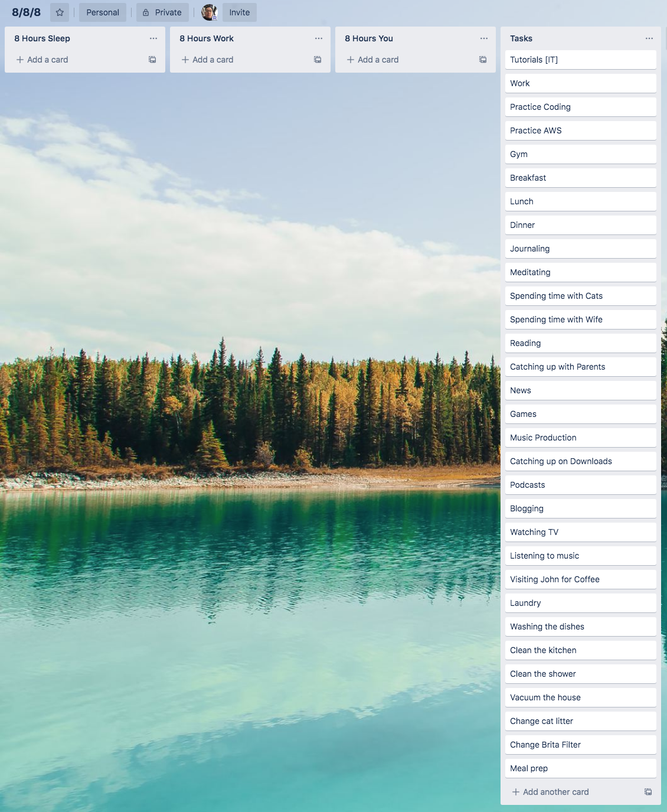Open the Music Production card
Viewport: 667px width, 812px height.
tap(581, 438)
